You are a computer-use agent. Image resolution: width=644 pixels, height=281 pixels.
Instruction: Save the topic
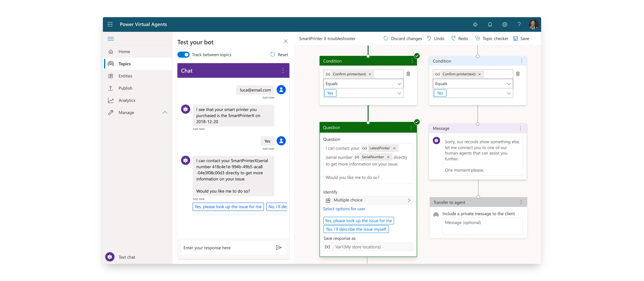pyautogui.click(x=521, y=39)
